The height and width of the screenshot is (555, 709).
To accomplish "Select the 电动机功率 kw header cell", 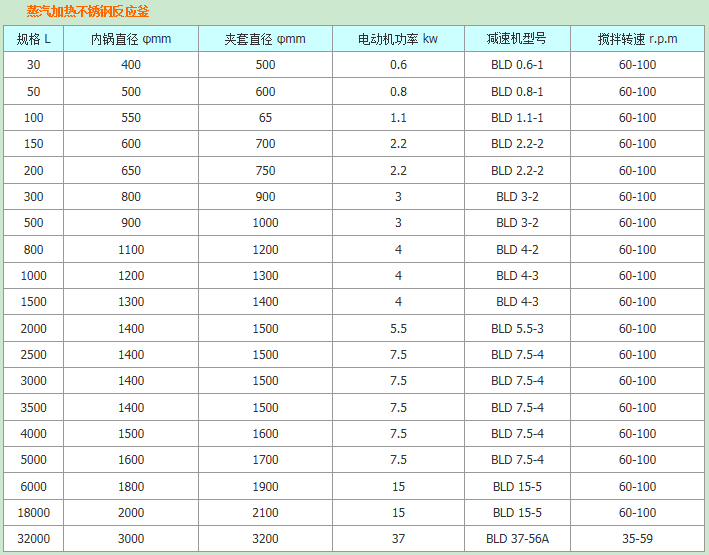I will click(398, 39).
